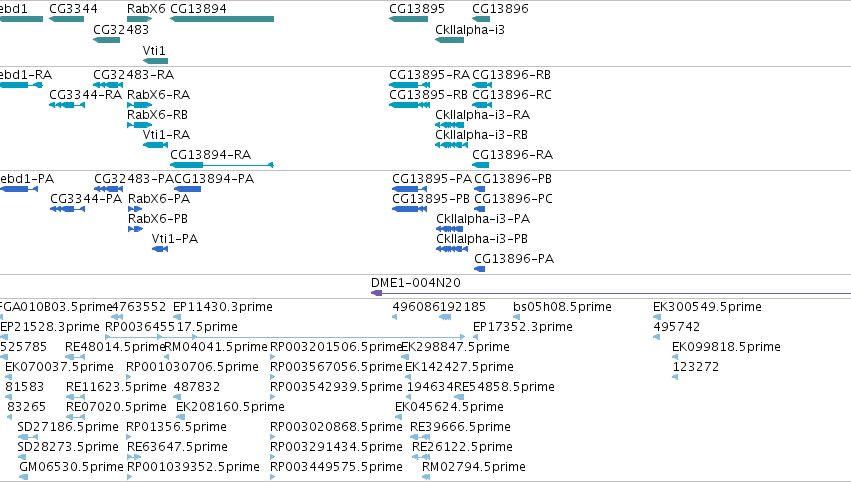
Task: Select EST label RE48014.5prime
Action: (x=115, y=347)
